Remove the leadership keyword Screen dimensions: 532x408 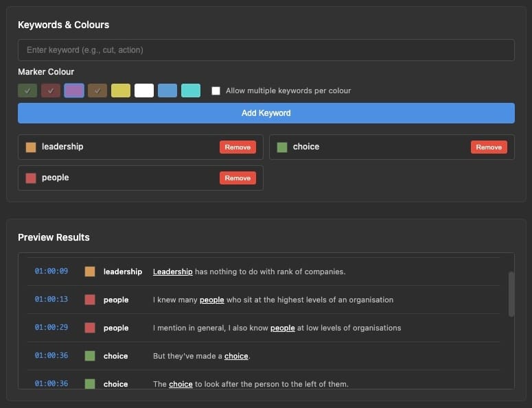coord(238,147)
